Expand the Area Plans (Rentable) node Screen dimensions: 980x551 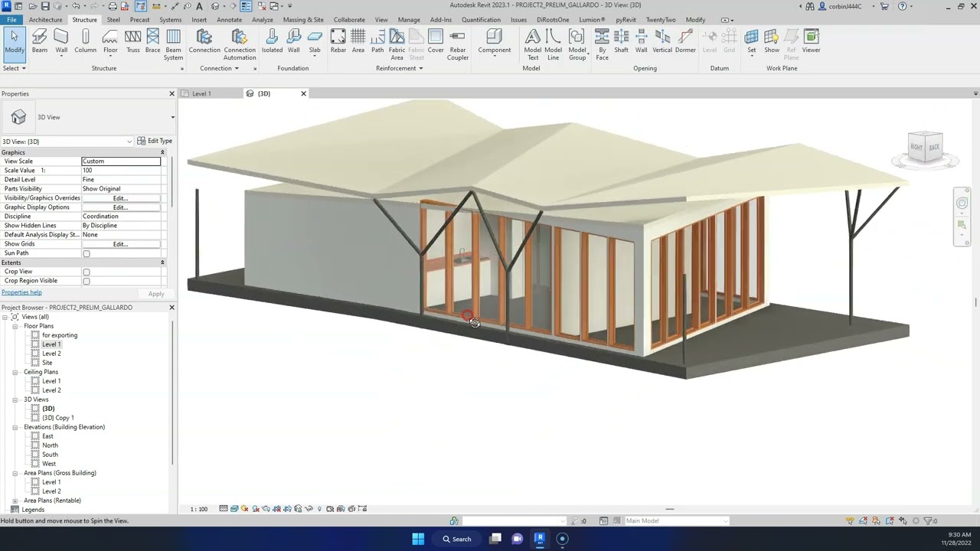pyautogui.click(x=15, y=500)
